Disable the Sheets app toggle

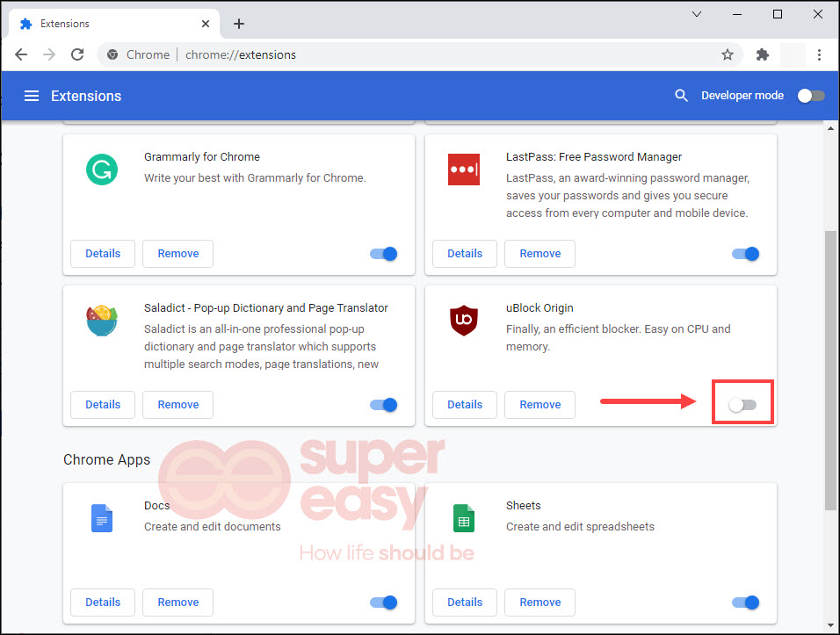tap(746, 603)
